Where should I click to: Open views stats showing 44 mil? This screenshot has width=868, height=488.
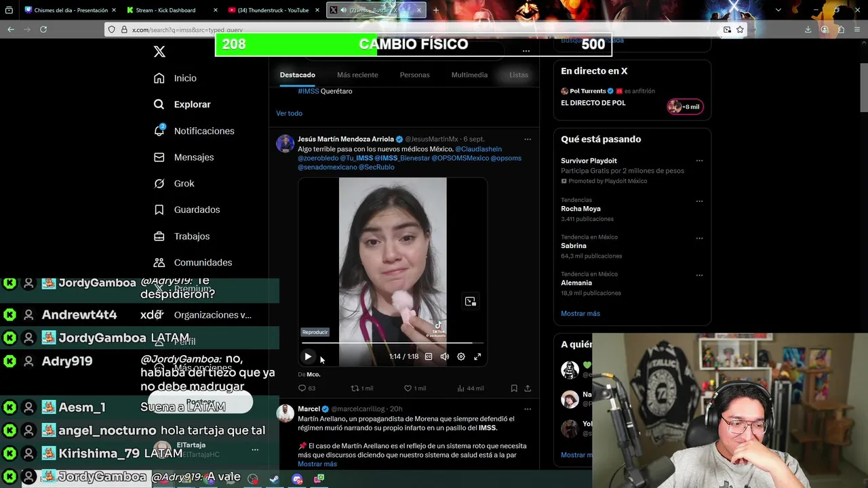coord(470,388)
